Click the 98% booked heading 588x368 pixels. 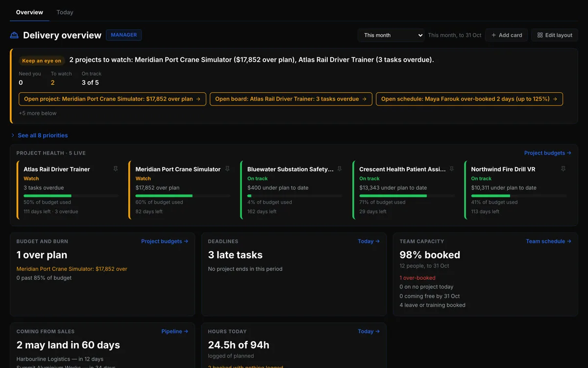pyautogui.click(x=430, y=255)
